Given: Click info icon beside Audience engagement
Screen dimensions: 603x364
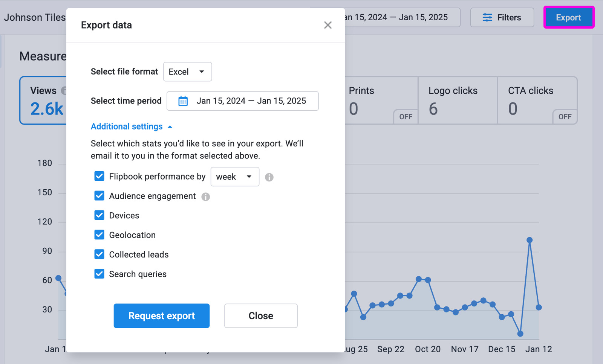Looking at the screenshot, I should 205,196.
